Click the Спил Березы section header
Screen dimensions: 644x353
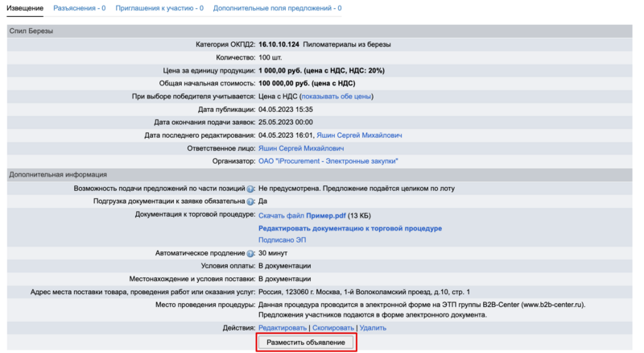coord(31,31)
